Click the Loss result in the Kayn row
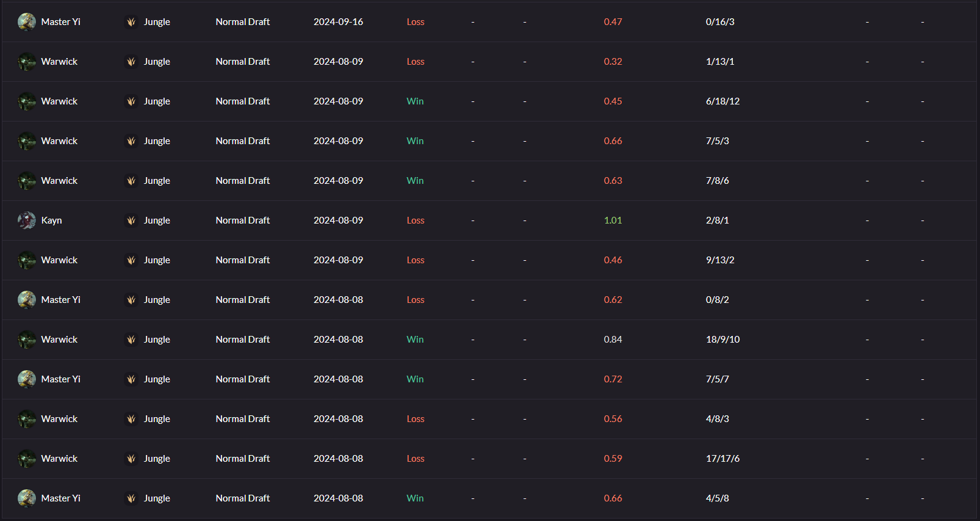This screenshot has height=521, width=980. coord(416,220)
